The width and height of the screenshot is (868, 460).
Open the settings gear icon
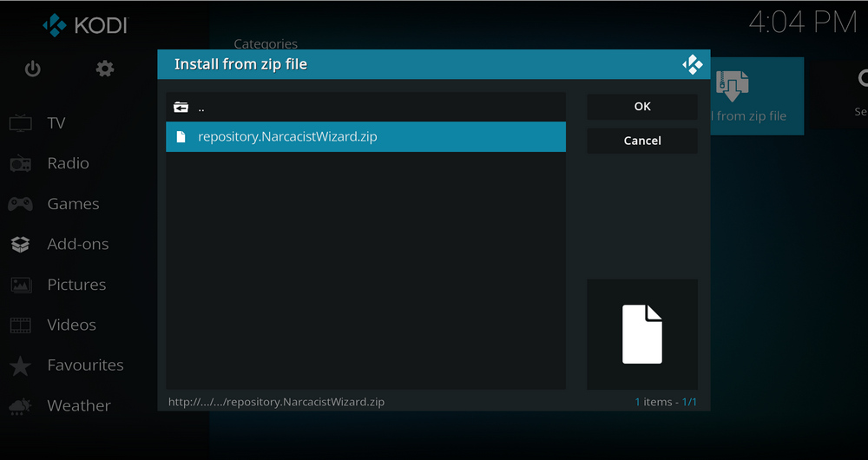point(105,69)
